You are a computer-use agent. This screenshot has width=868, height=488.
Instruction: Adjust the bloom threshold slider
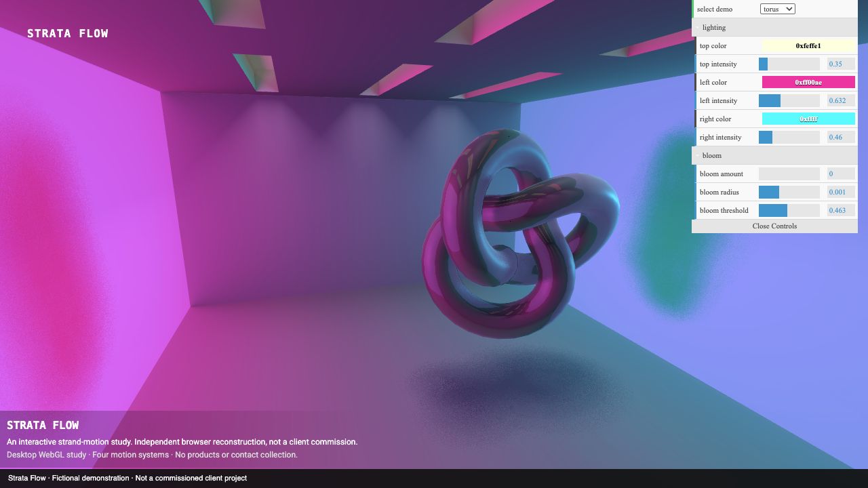coord(789,210)
